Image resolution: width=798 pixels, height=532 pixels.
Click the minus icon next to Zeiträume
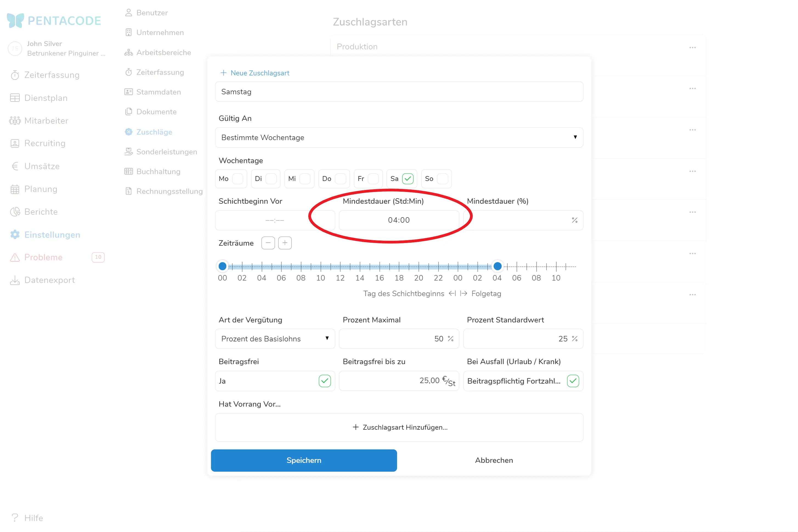pos(268,243)
